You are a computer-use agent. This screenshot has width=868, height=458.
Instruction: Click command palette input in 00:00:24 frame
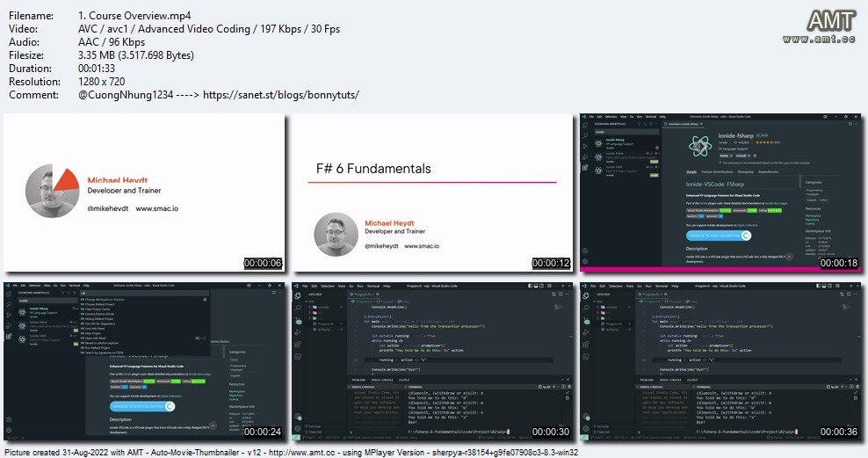tap(144, 293)
